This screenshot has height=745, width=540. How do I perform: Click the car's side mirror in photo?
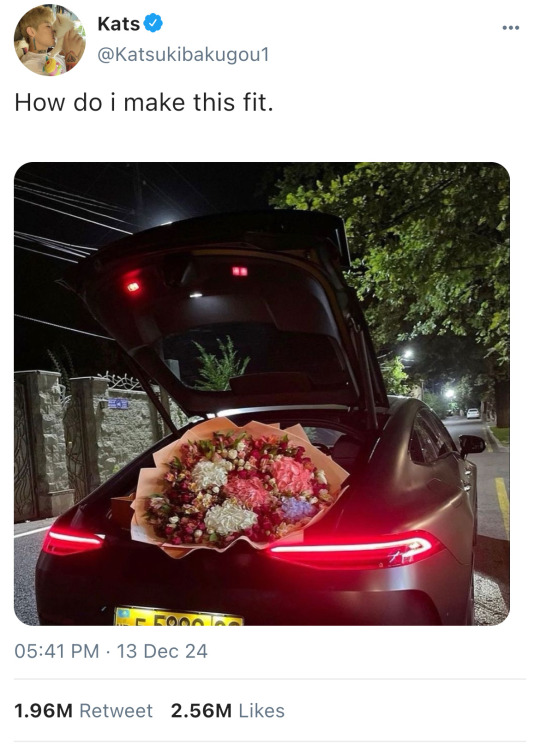472,445
